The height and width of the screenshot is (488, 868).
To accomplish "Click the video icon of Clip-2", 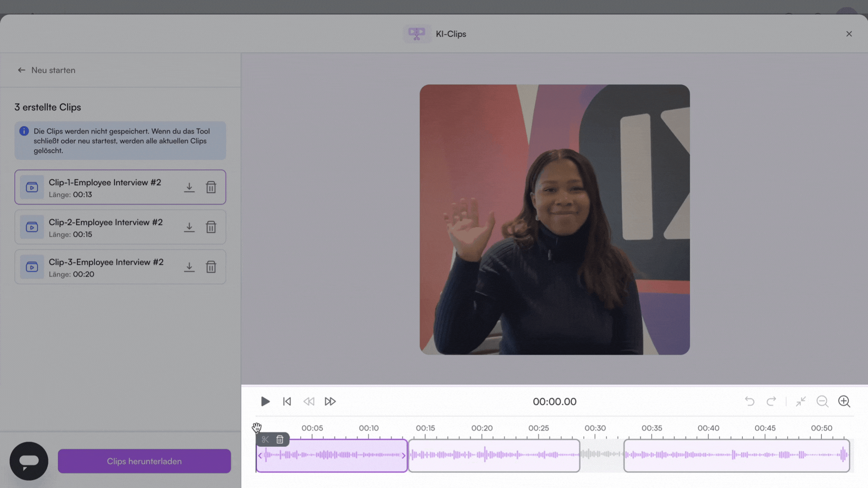I will [32, 227].
